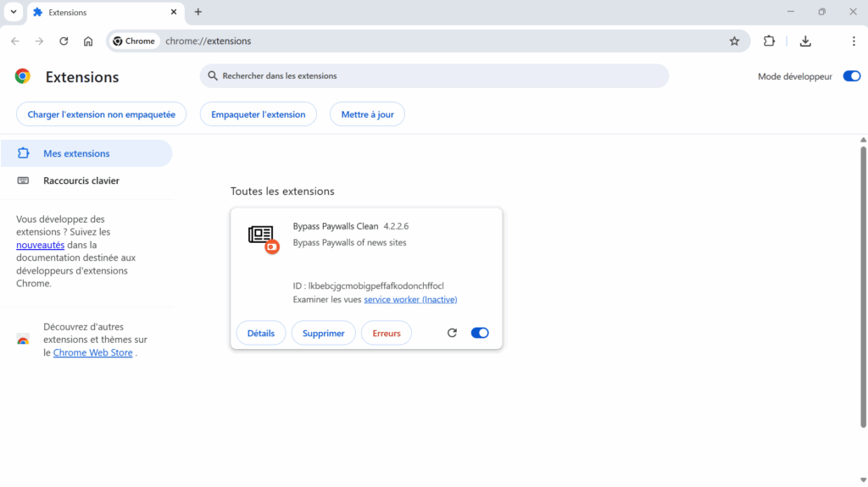
Task: Open a new tab with plus icon
Action: pos(198,12)
